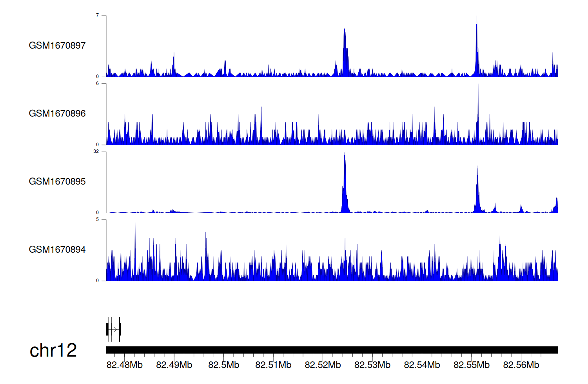Click the GSM1670897 track label

[57, 45]
